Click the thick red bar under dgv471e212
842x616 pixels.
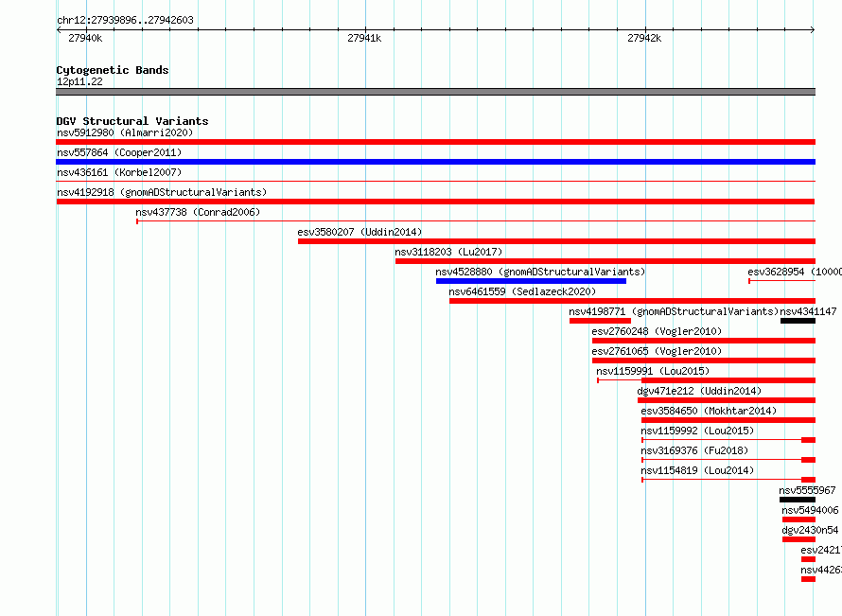[727, 400]
